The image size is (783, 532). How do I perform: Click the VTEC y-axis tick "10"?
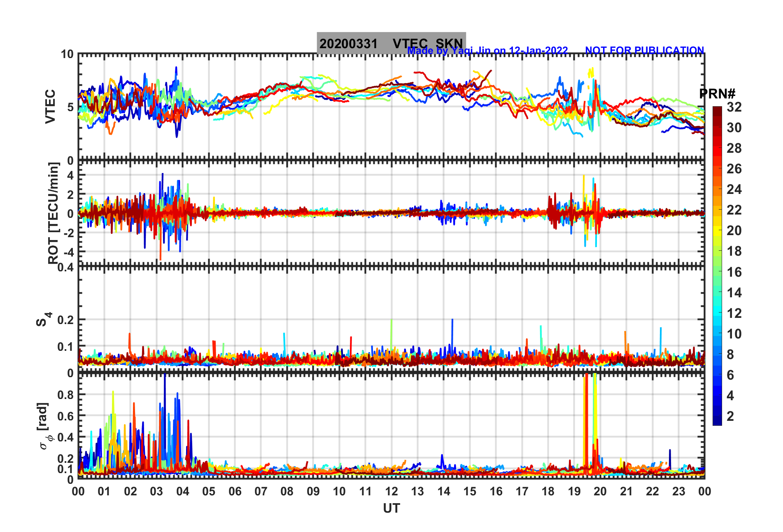pyautogui.click(x=67, y=54)
